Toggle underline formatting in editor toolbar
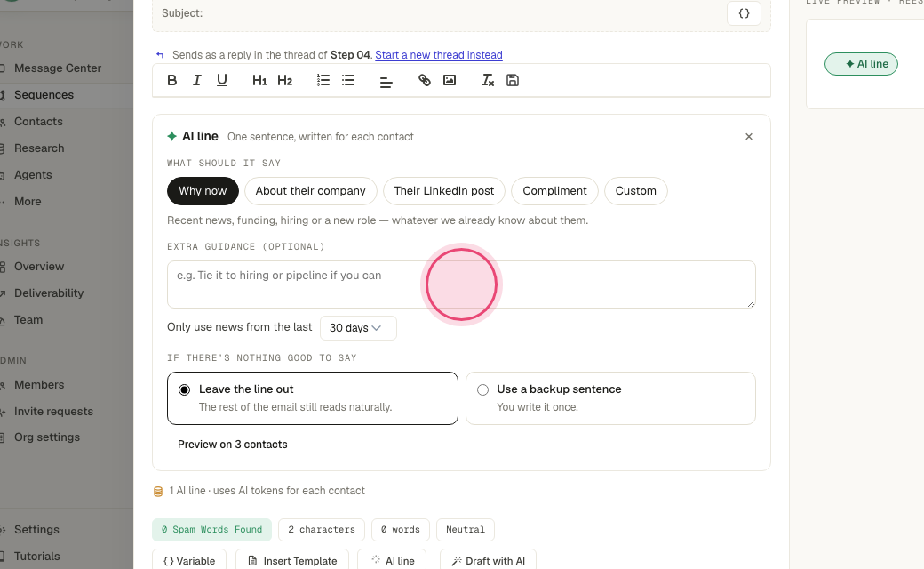924x569 pixels. coord(221,80)
